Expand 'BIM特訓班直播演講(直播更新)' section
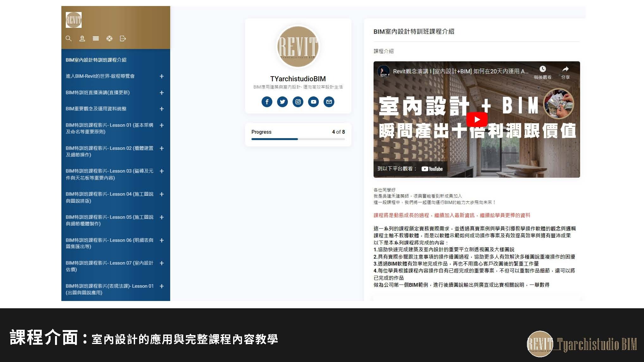 coord(162,93)
